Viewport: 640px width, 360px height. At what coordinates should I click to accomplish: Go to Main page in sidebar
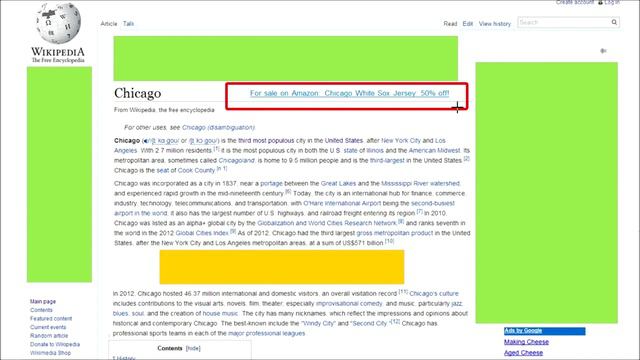click(43, 301)
